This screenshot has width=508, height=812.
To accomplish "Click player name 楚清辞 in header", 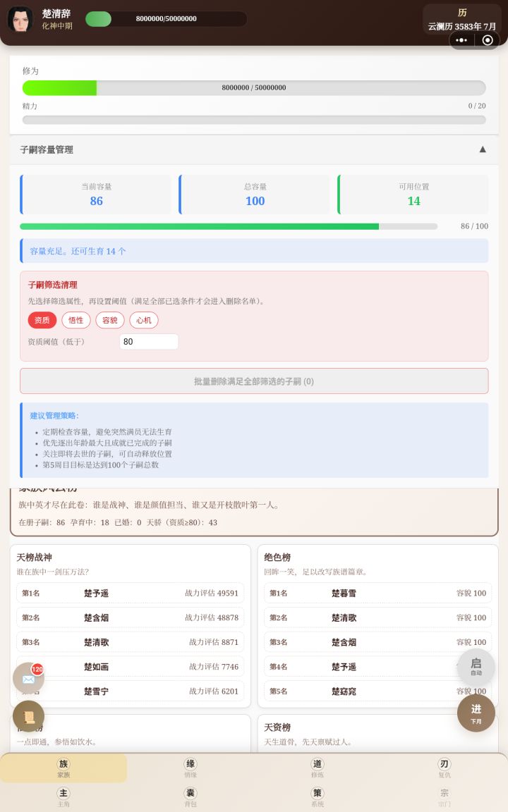I will 56,13.
